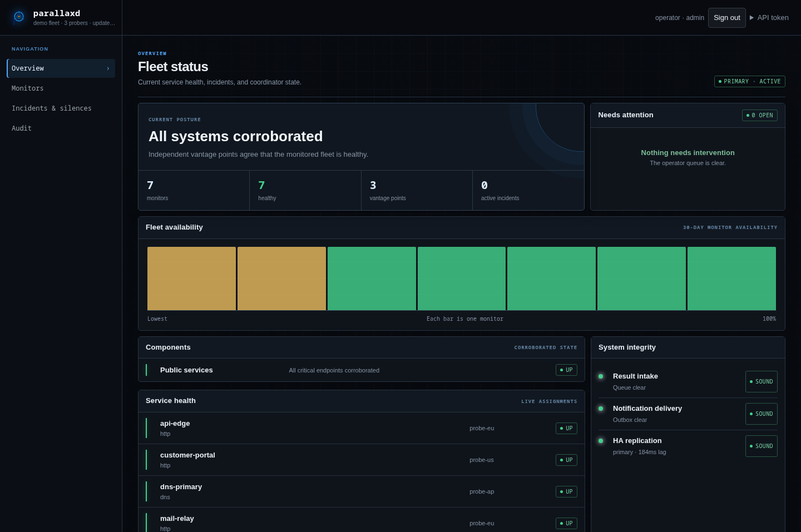
Task: Click the Sign out button
Action: pos(726,18)
